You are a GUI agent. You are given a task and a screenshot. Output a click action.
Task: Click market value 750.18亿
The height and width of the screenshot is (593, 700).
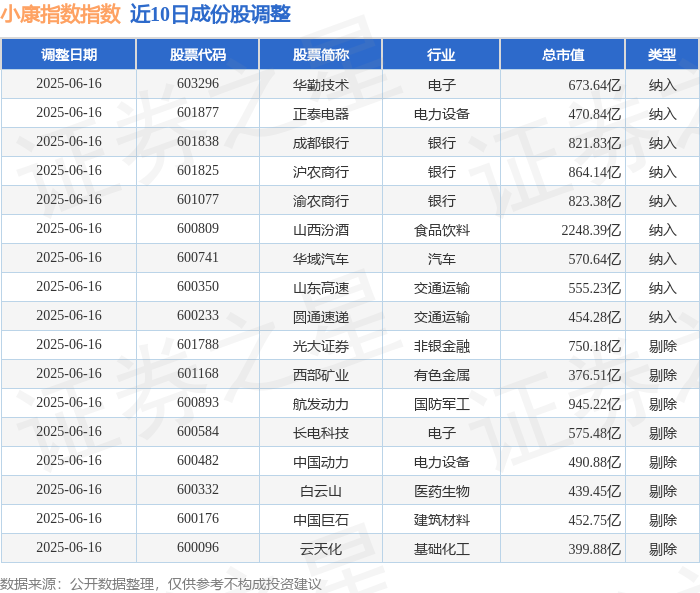point(594,346)
